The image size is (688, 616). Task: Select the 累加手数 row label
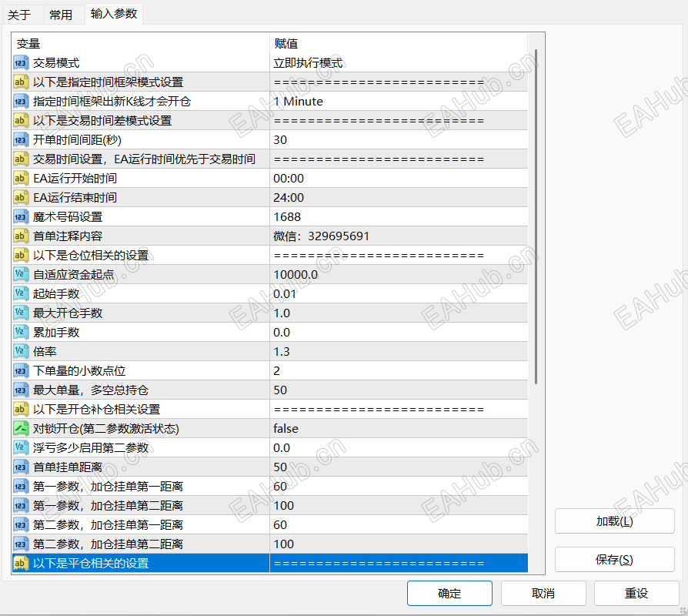pos(56,333)
